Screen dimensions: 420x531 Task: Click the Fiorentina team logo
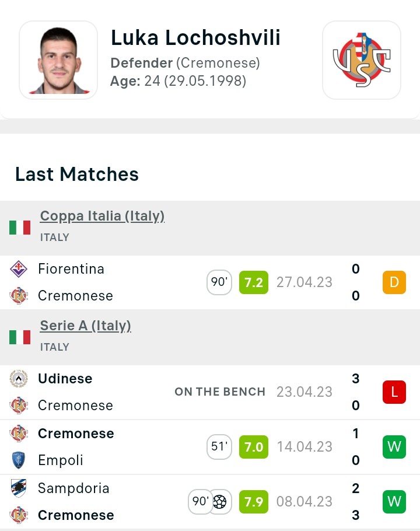click(x=19, y=269)
